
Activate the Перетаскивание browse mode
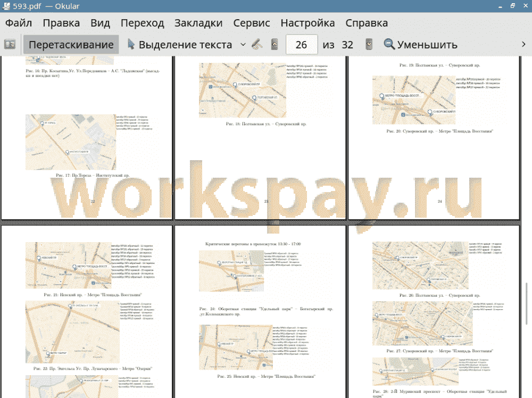click(71, 45)
